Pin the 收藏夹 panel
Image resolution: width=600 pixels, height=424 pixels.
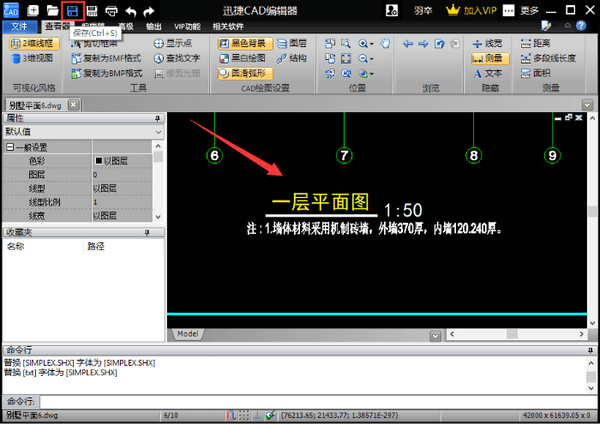tap(147, 233)
